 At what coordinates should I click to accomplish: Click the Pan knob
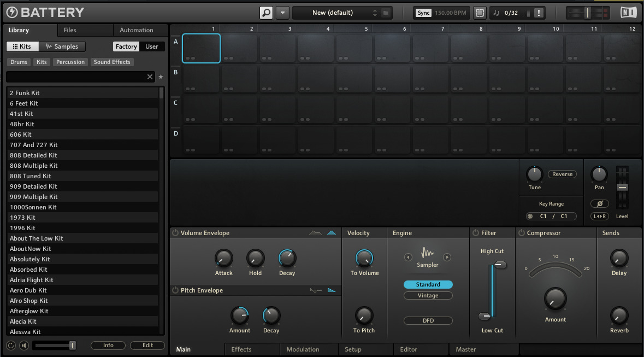[x=599, y=174]
